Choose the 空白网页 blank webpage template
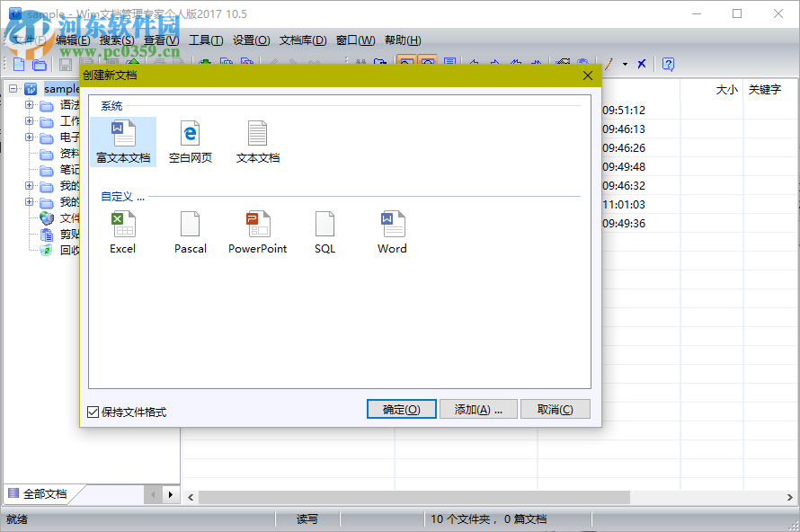 tap(190, 142)
